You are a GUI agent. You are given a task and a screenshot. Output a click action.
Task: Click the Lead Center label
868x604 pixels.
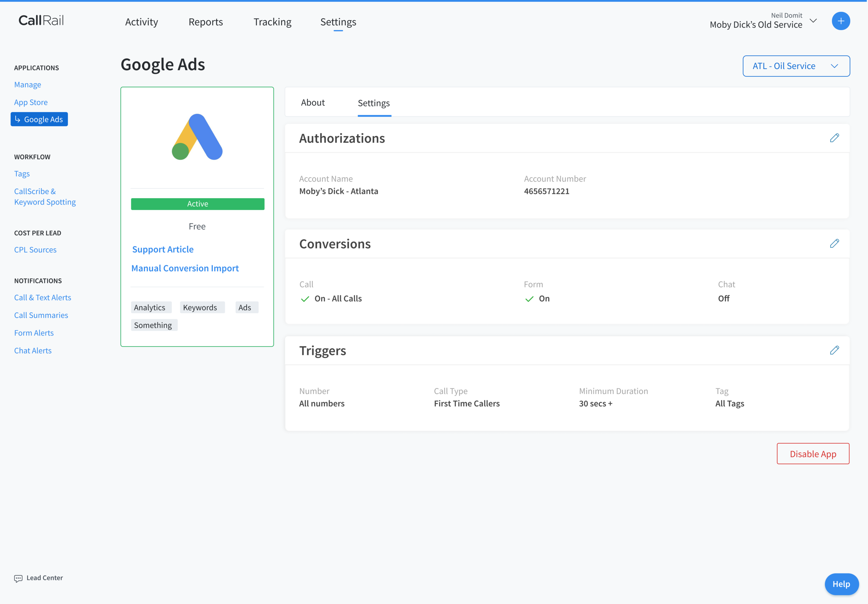pyautogui.click(x=44, y=578)
